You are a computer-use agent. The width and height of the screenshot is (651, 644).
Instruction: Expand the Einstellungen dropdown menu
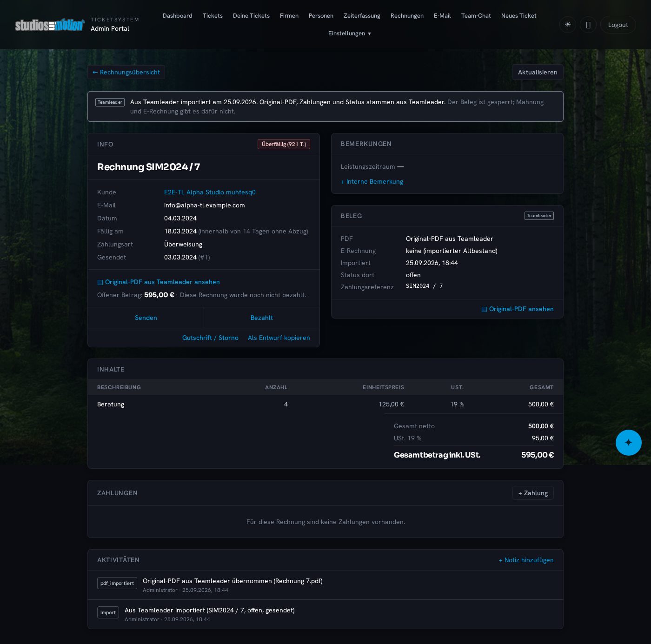tap(350, 33)
